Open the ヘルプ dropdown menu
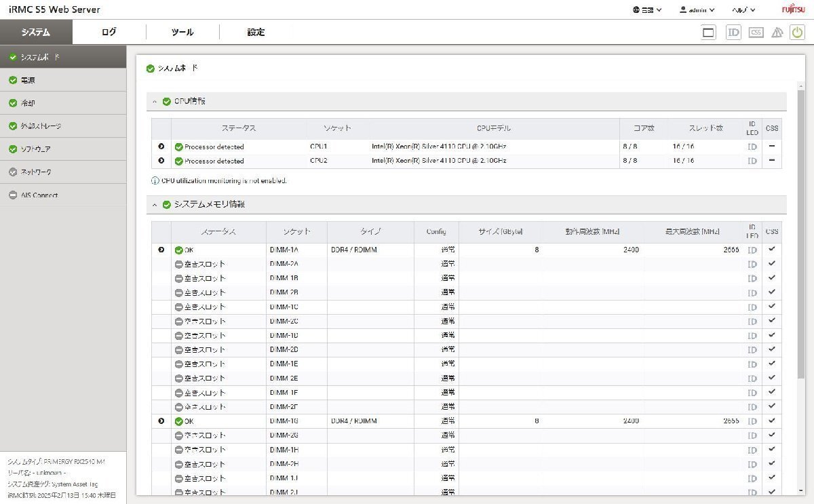 pyautogui.click(x=745, y=10)
